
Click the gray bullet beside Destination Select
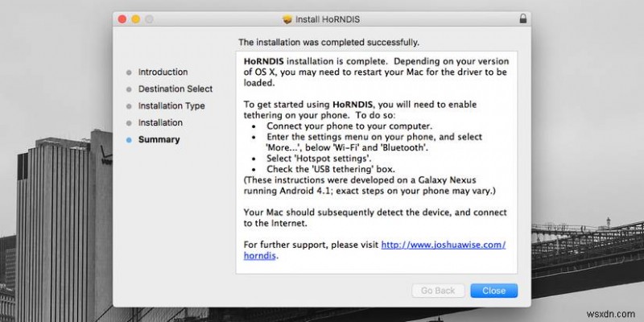click(129, 89)
